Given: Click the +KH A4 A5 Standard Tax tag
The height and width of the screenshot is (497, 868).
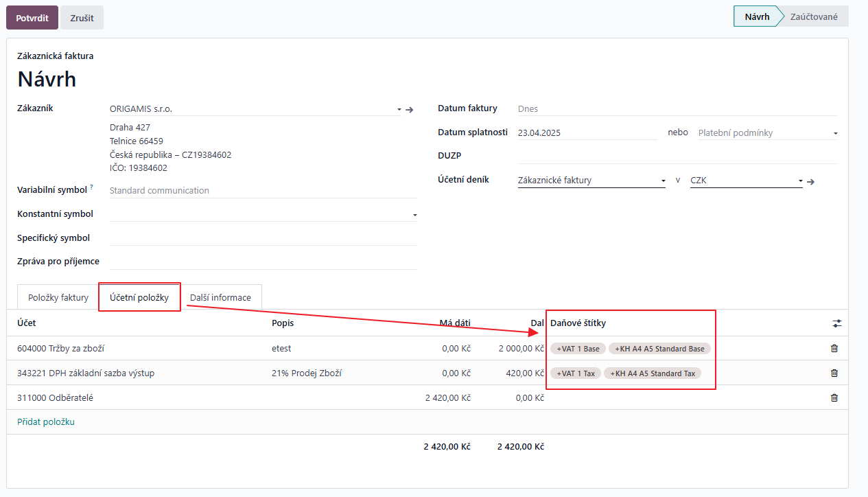Looking at the screenshot, I should tap(653, 373).
